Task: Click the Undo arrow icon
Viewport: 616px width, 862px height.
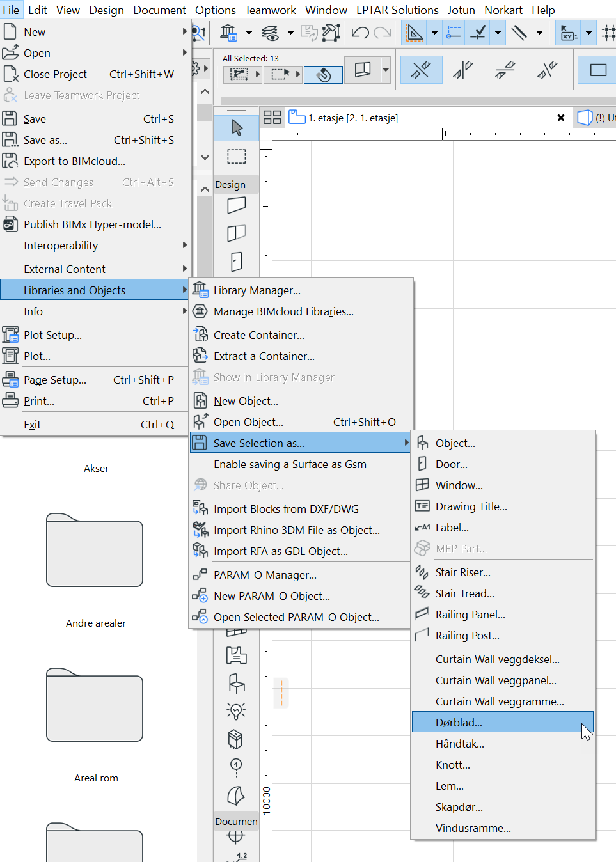Action: click(360, 33)
